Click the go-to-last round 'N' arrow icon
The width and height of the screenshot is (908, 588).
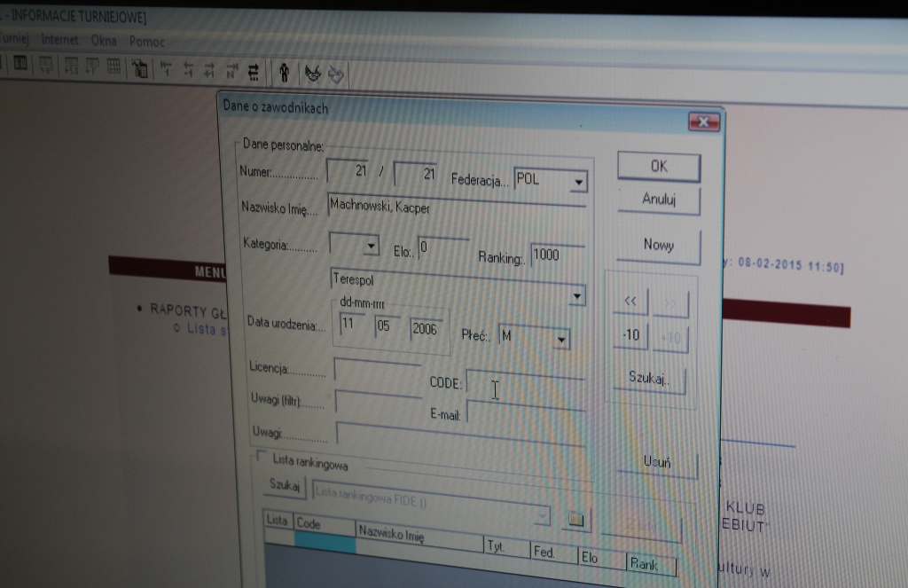(231, 69)
